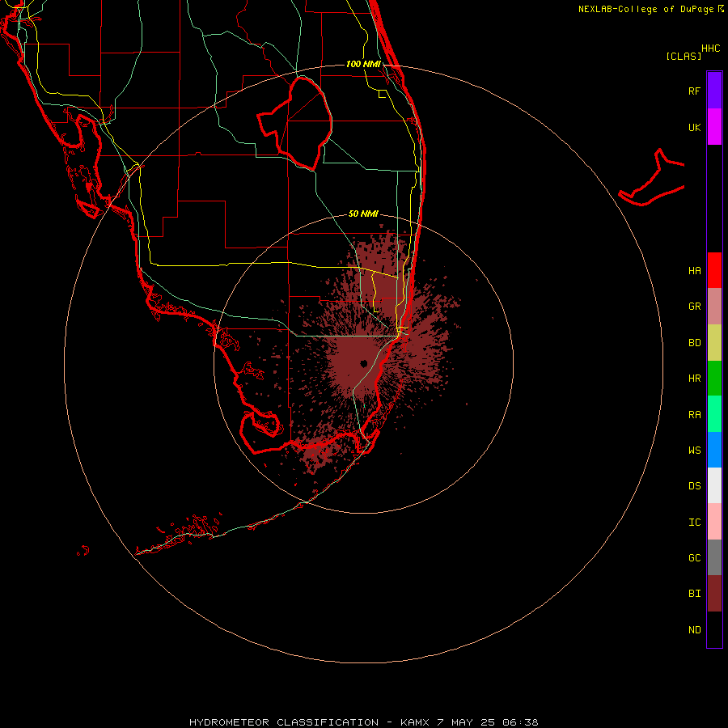The width and height of the screenshot is (728, 728).
Task: Click the 06:38 timestamp
Action: pos(520,722)
